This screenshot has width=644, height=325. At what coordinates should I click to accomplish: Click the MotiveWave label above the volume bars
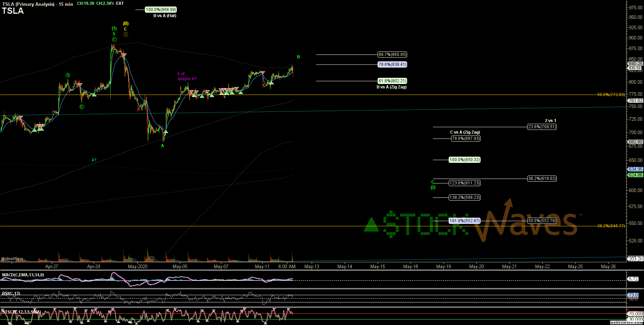click(12, 259)
